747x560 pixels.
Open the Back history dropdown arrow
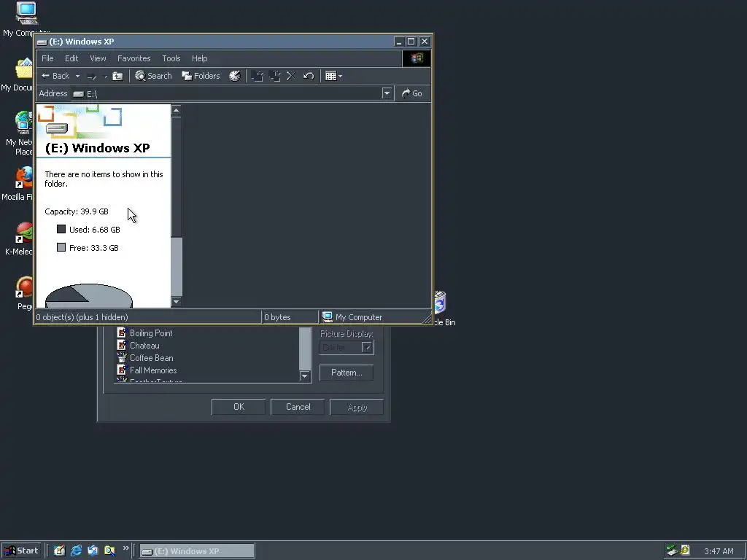tap(77, 76)
